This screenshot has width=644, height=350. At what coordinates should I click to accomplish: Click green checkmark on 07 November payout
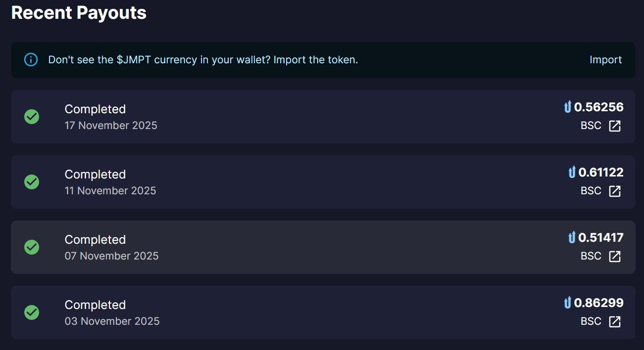[32, 247]
